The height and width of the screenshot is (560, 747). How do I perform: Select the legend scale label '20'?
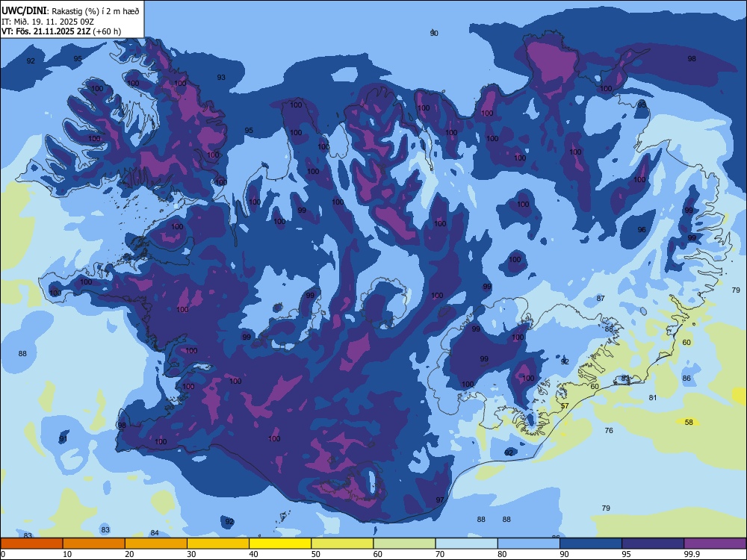pos(129,554)
